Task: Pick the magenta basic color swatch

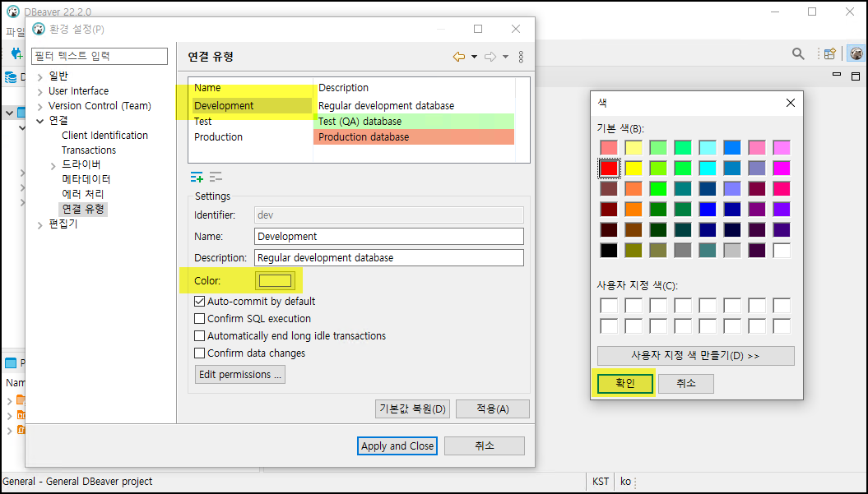Action: 782,169
